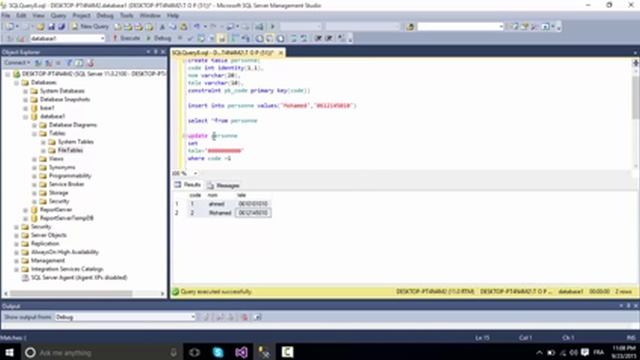Viewport: 640px width, 360px height.
Task: Click the Find combo box in toolbar
Action: pyautogui.click(x=460, y=27)
